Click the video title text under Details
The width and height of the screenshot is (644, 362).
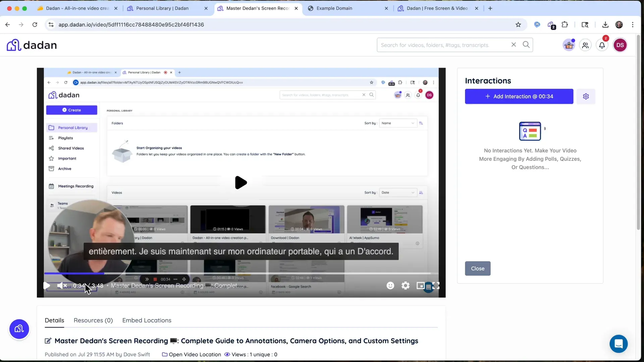click(236, 341)
